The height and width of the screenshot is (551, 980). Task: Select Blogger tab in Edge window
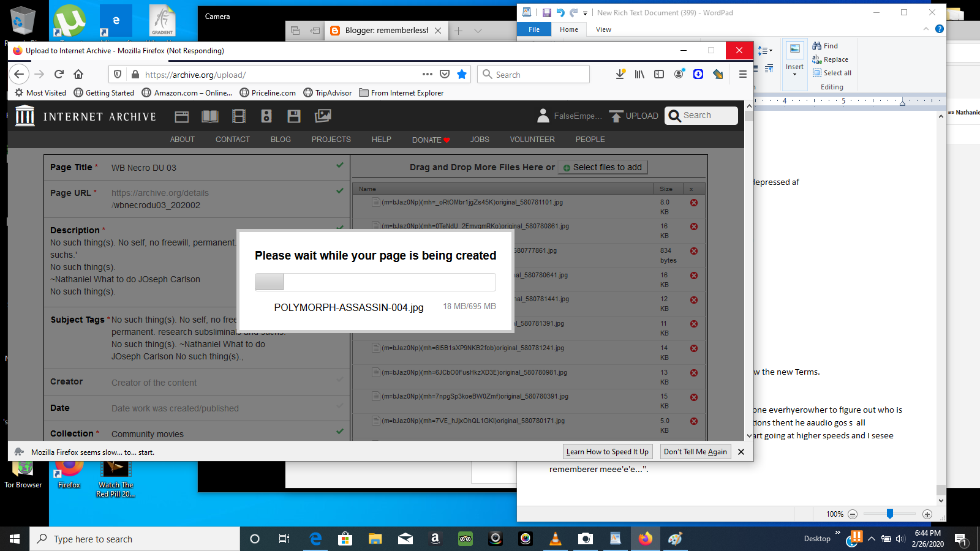tap(386, 31)
